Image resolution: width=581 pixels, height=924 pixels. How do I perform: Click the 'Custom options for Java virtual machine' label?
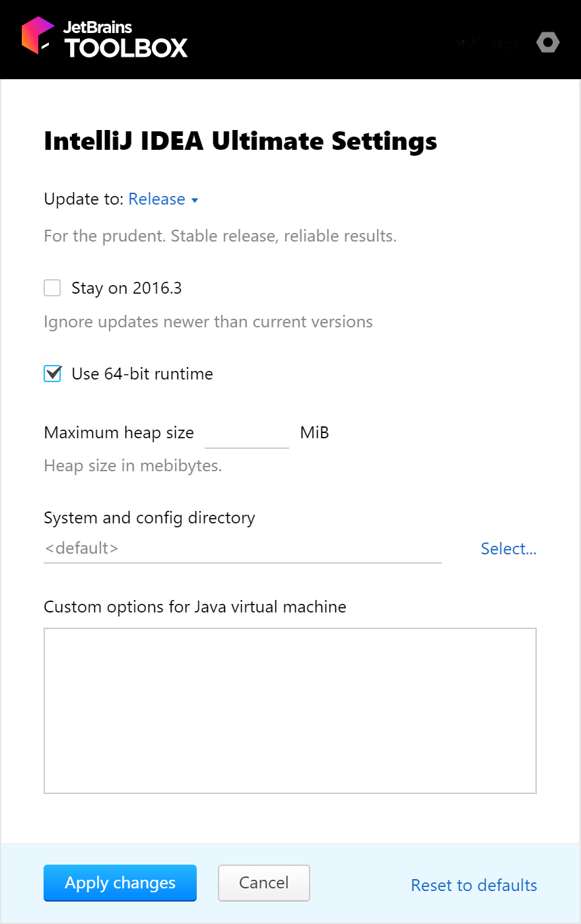coord(195,607)
